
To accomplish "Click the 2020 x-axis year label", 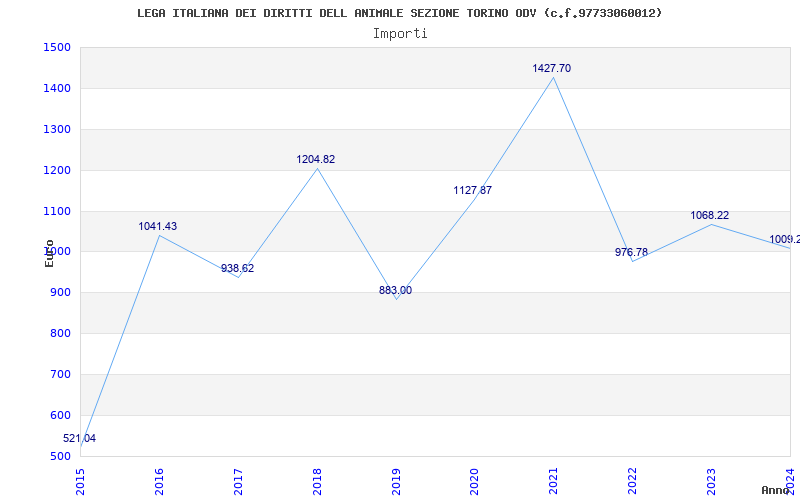I will (x=474, y=481).
